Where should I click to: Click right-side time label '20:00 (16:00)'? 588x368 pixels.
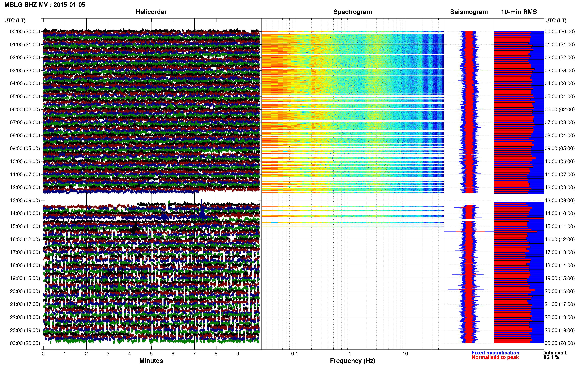click(560, 291)
